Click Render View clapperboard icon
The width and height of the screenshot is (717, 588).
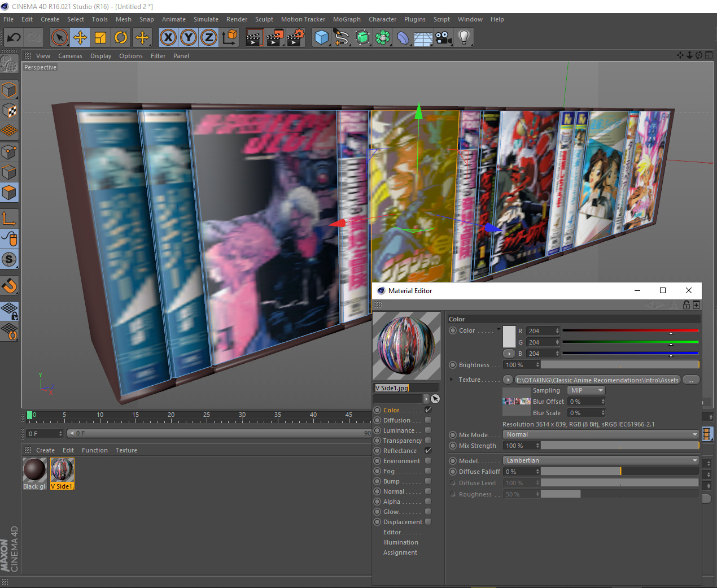pyautogui.click(x=254, y=38)
